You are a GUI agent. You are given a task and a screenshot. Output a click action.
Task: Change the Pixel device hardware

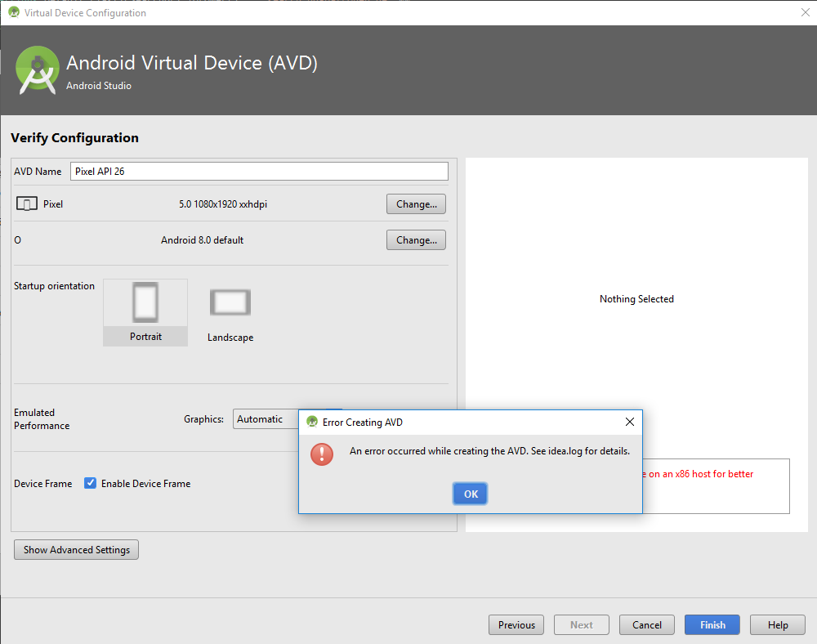pyautogui.click(x=416, y=204)
